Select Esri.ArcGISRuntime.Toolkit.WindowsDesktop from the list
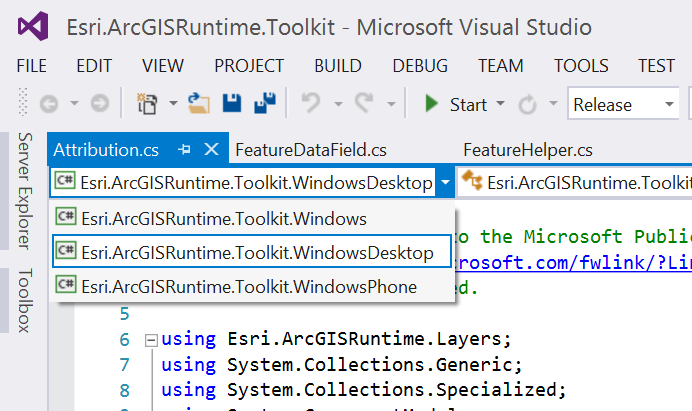 coord(252,252)
